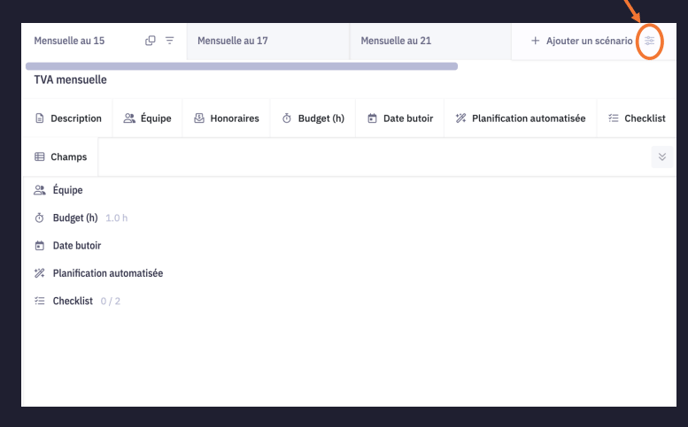Click the duplicate icon on Mensuelle au 15 tab
Screen dimensions: 688x427
pyautogui.click(x=151, y=41)
